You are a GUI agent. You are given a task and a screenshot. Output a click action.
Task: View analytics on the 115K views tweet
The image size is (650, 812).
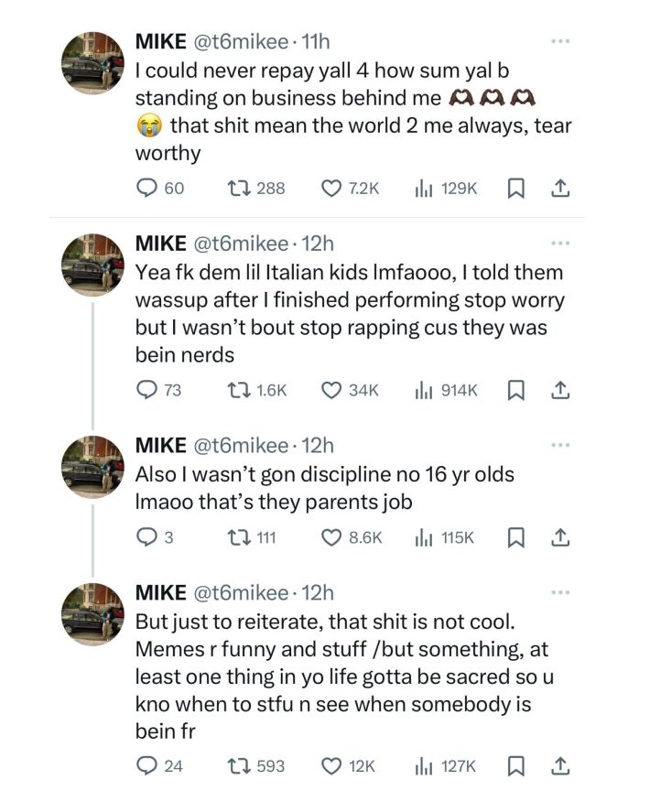[x=423, y=537]
